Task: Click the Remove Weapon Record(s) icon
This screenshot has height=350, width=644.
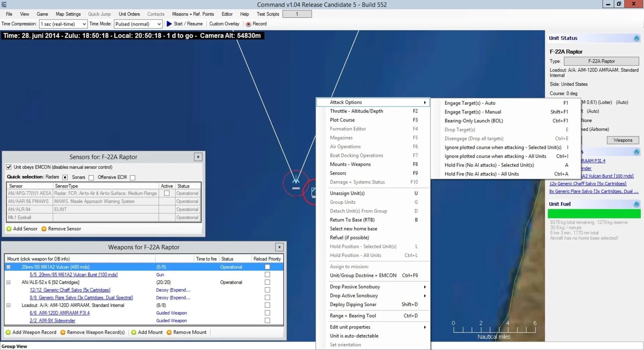Action: point(63,332)
